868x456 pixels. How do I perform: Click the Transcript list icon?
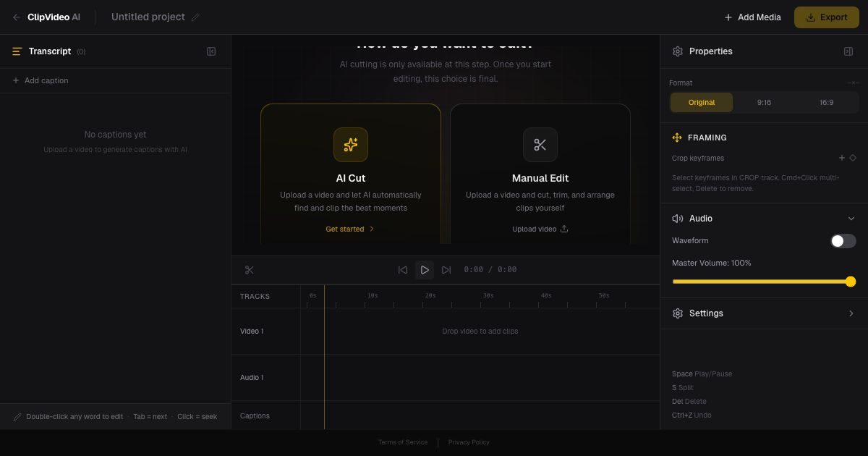(17, 51)
